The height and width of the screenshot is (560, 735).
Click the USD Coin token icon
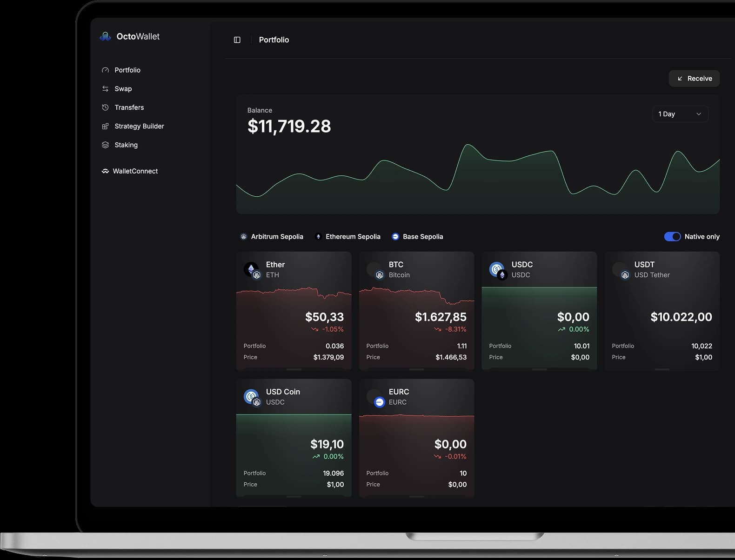(252, 398)
